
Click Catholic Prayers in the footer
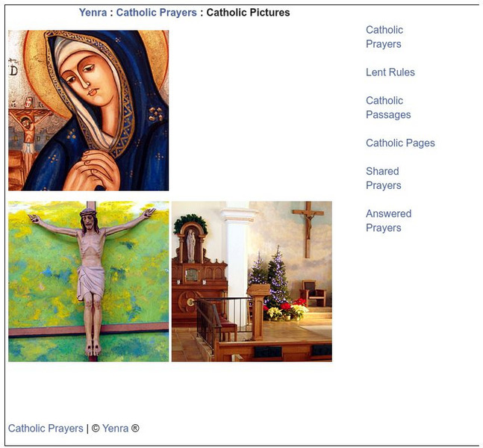pyautogui.click(x=46, y=429)
